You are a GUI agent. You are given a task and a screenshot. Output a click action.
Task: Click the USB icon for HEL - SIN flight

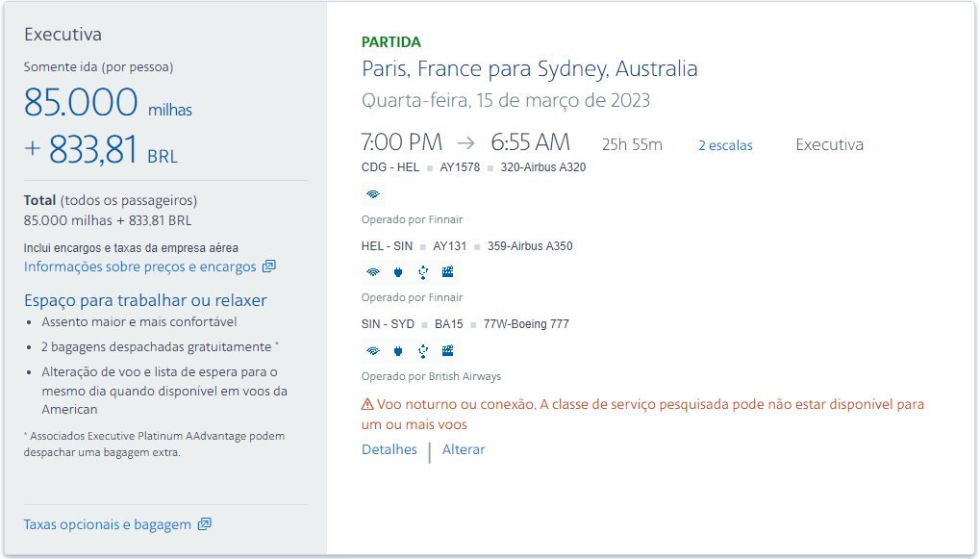(422, 272)
